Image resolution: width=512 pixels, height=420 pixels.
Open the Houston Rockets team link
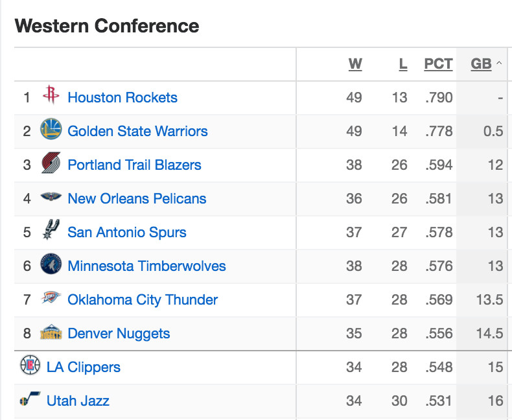point(122,97)
